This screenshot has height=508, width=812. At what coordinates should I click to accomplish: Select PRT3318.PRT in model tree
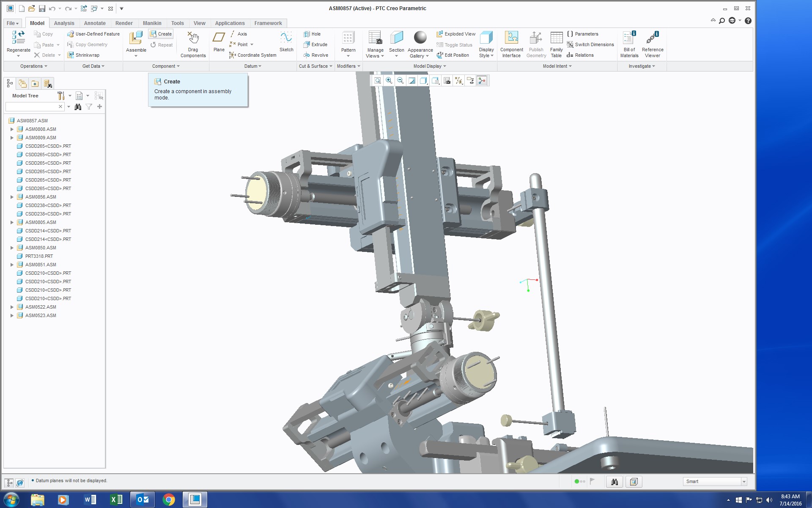[39, 256]
